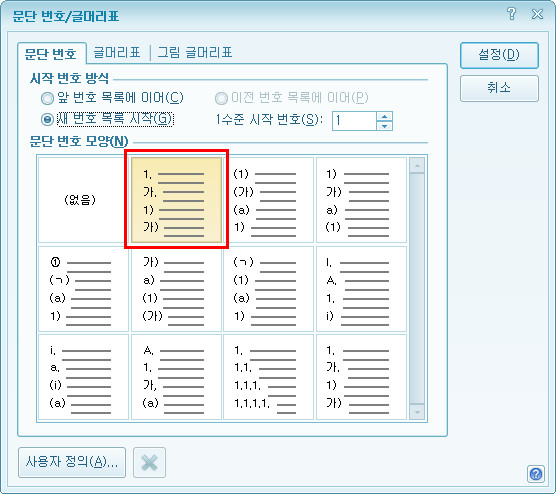
Task: Click the style list scrollbar down arrow
Action: click(417, 412)
